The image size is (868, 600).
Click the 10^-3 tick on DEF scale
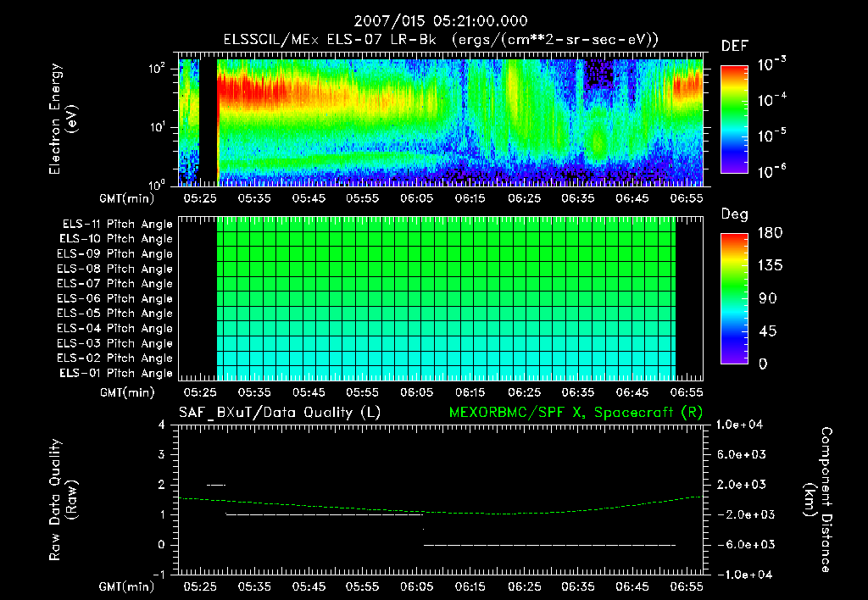pos(772,64)
